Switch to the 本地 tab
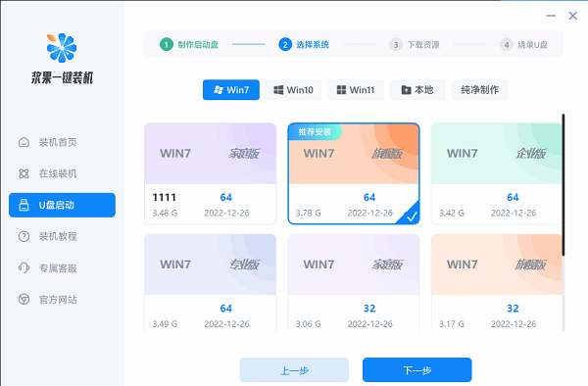Screen dimensions: 588x386 click(x=417, y=90)
